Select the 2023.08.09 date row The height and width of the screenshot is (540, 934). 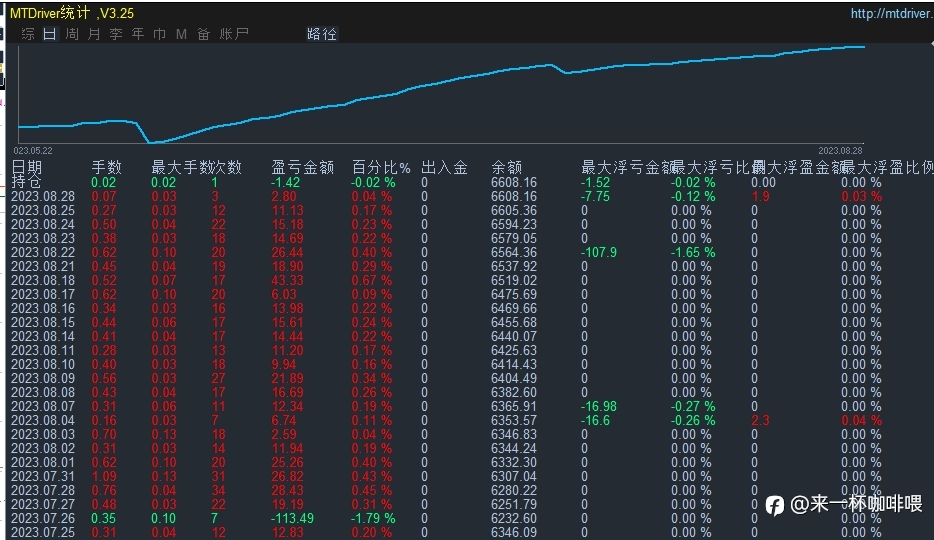pos(43,378)
